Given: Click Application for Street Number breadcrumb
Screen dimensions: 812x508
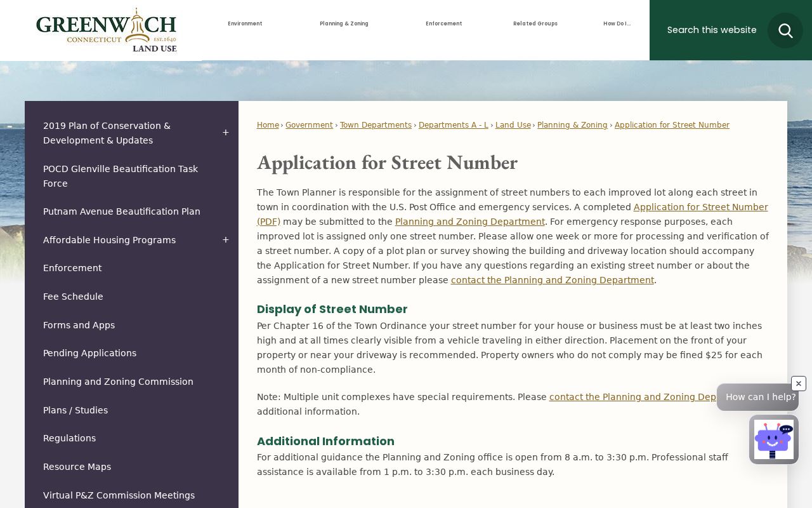Looking at the screenshot, I should [x=672, y=125].
